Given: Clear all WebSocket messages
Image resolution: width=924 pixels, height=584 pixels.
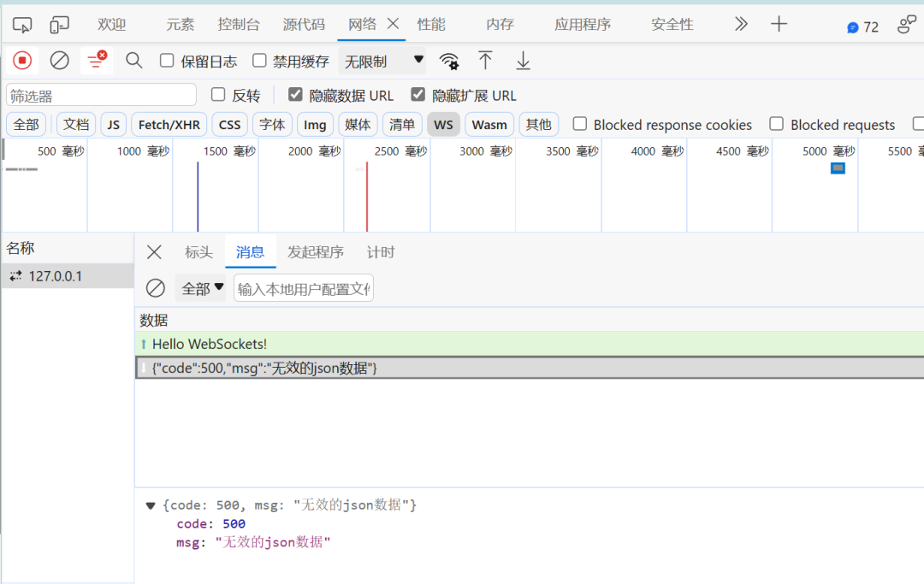Looking at the screenshot, I should pos(155,288).
